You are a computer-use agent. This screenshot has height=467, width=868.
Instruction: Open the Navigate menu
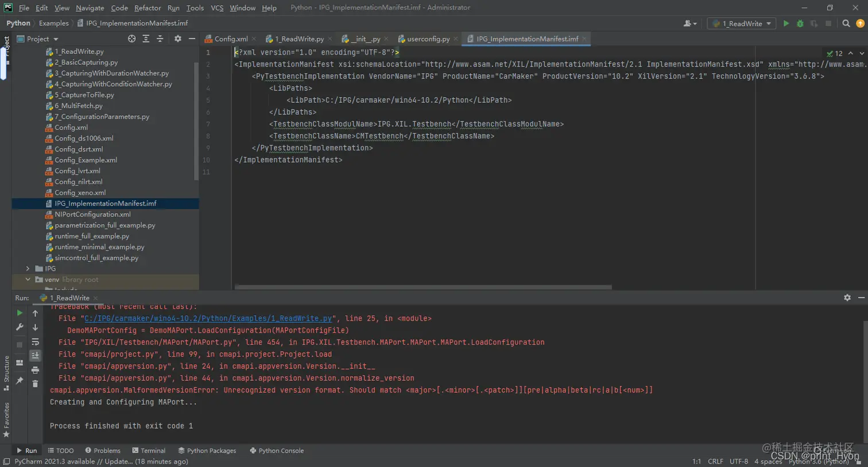[x=90, y=8]
